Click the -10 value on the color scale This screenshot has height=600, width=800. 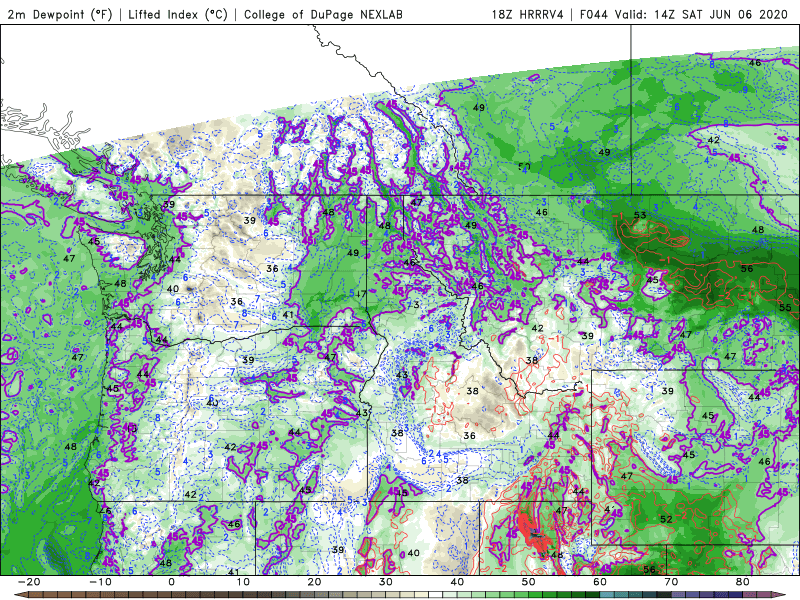coord(100,582)
